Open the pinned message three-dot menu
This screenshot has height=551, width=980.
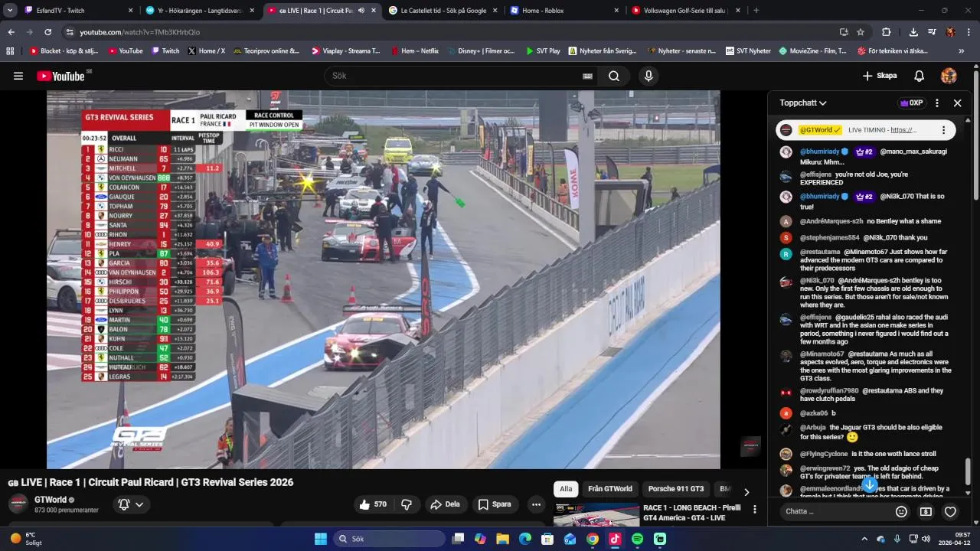click(943, 130)
